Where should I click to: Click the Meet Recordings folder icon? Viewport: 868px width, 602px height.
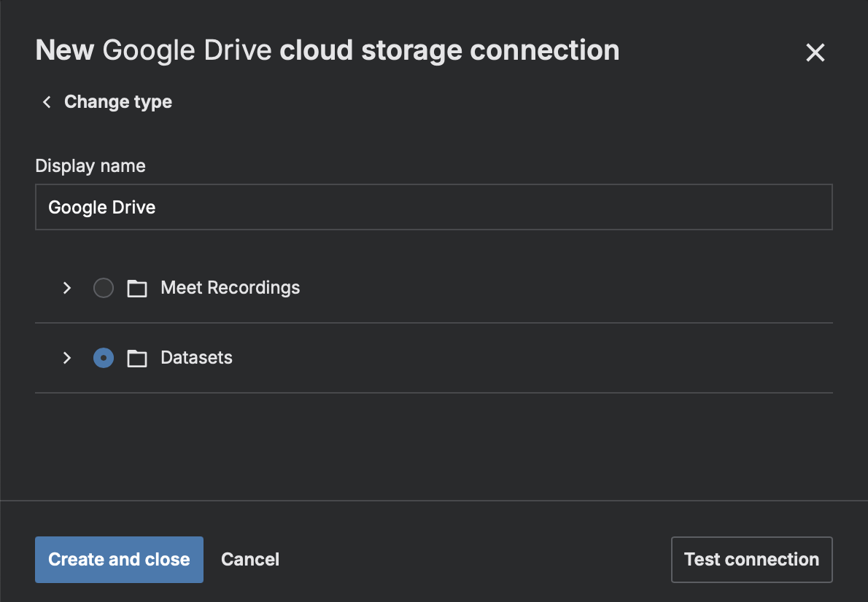pyautogui.click(x=136, y=288)
